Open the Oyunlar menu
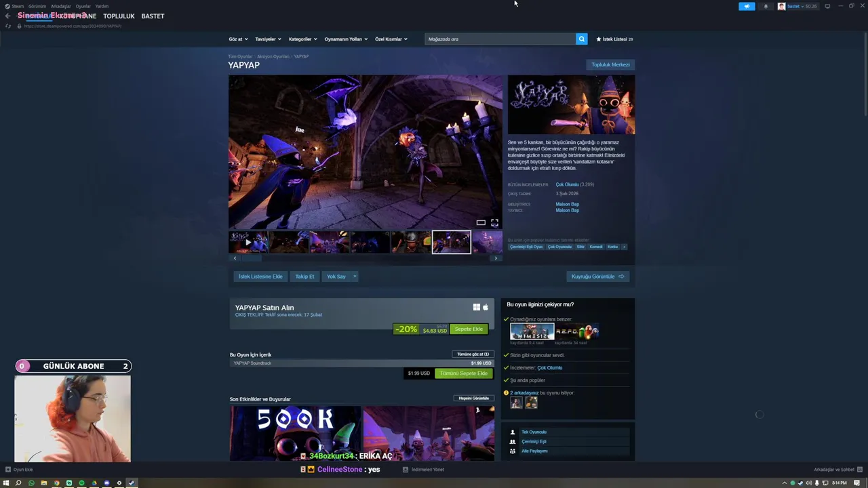 pos(83,6)
